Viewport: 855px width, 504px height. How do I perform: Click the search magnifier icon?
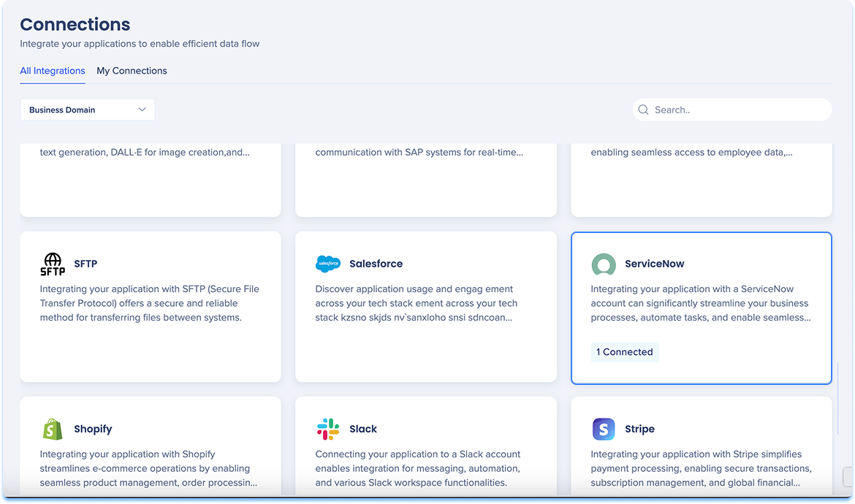643,110
